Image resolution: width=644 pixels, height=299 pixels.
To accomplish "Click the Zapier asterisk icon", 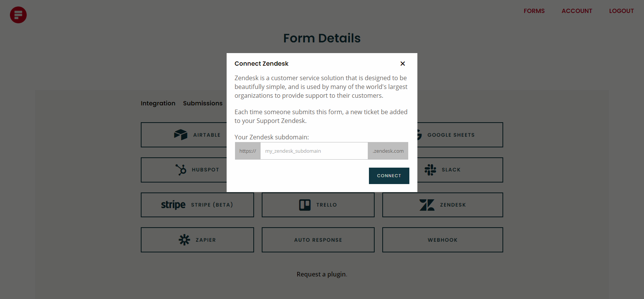I will coord(185,240).
